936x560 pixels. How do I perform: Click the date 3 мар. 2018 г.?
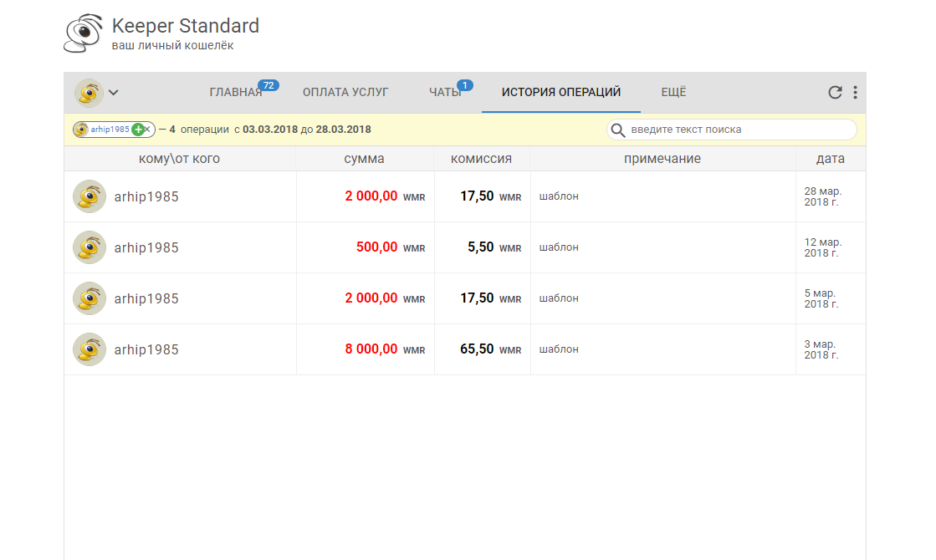[x=821, y=349]
